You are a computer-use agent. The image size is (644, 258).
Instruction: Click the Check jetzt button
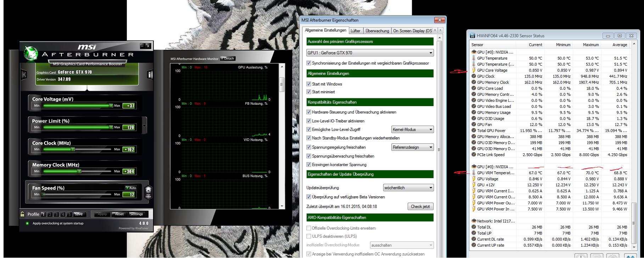pyautogui.click(x=420, y=207)
